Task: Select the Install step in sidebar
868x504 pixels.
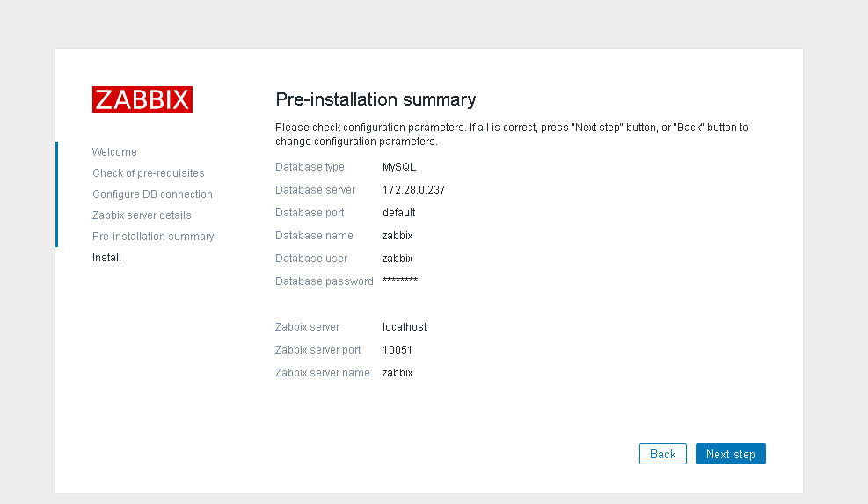Action: pos(106,257)
